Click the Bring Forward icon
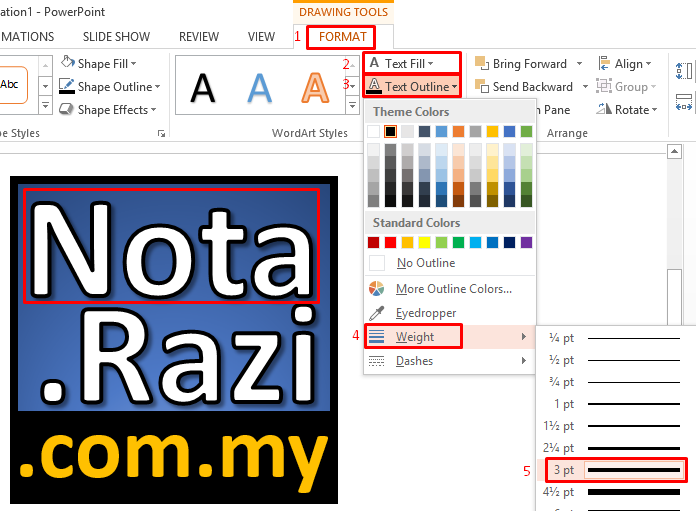This screenshot has height=511, width=696. tap(482, 63)
